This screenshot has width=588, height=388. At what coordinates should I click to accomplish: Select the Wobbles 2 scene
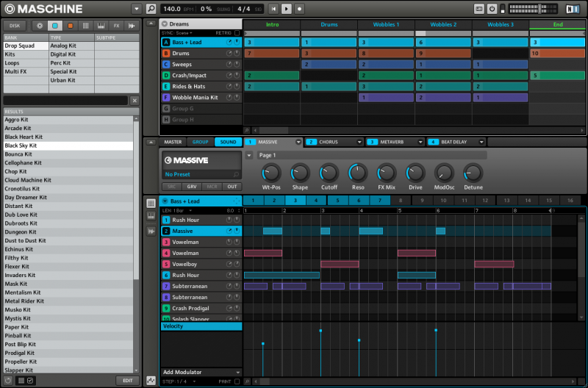443,24
